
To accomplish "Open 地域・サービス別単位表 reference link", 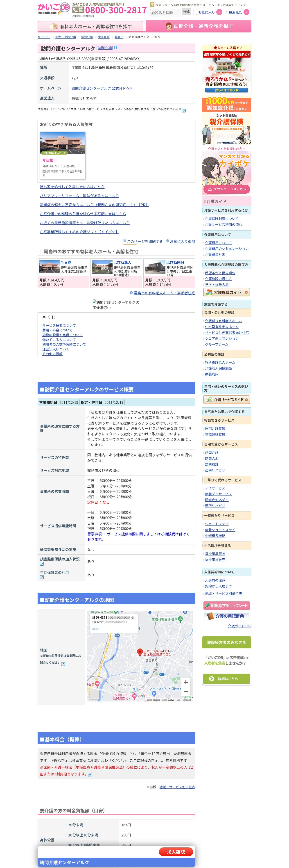I will (x=177, y=787).
